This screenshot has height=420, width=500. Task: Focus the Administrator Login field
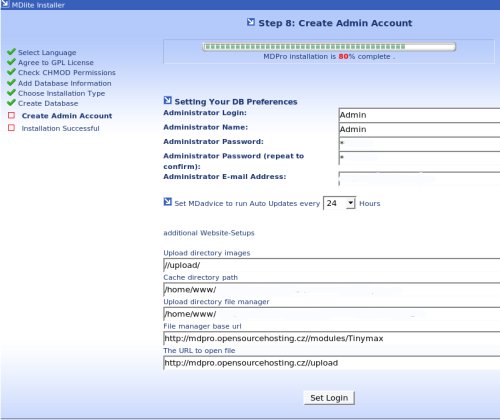point(419,115)
